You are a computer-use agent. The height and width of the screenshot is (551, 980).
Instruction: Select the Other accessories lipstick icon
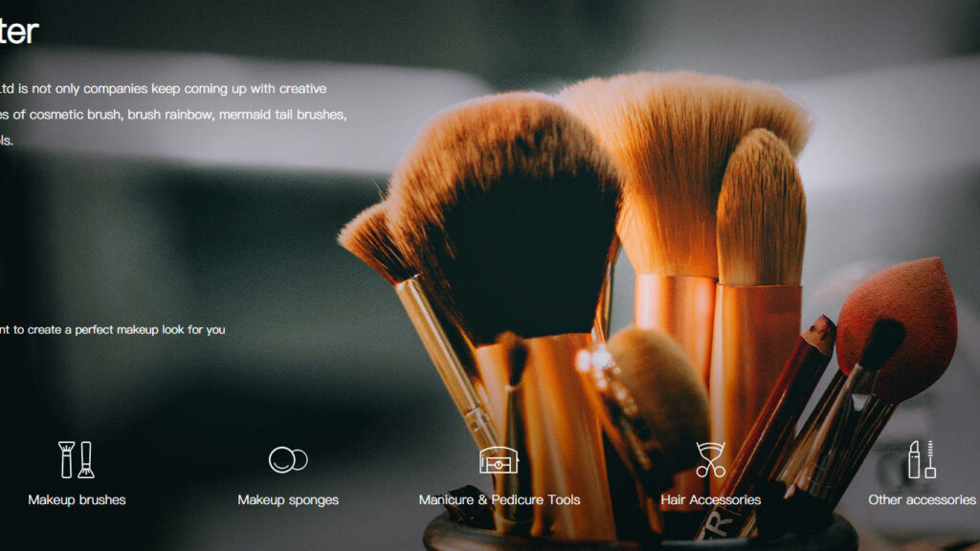922,460
